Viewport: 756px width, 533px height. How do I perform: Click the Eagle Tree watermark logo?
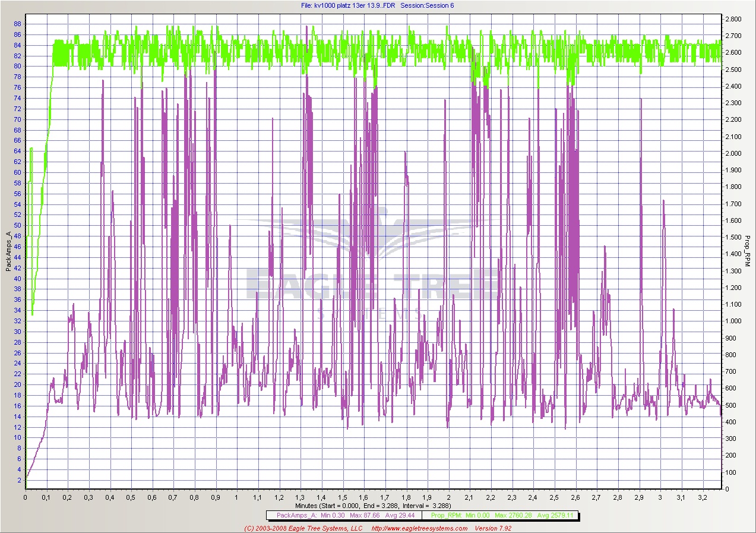click(x=373, y=261)
